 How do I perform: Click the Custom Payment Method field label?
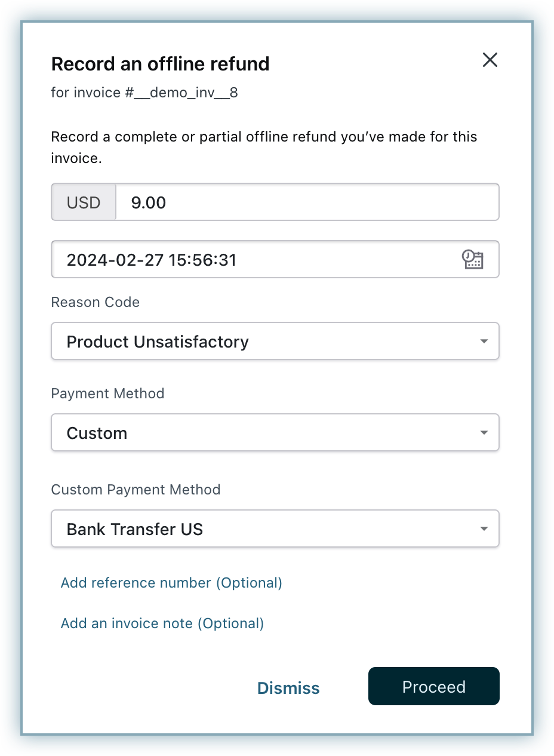[x=136, y=490]
